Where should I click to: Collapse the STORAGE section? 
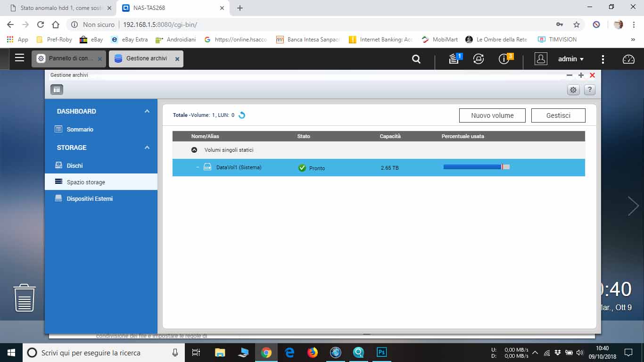point(147,148)
